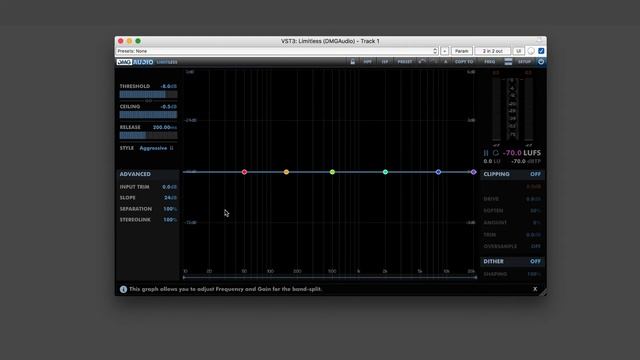640x360 pixels.
Task: Click the redo arrow icon
Action: [x=434, y=62]
